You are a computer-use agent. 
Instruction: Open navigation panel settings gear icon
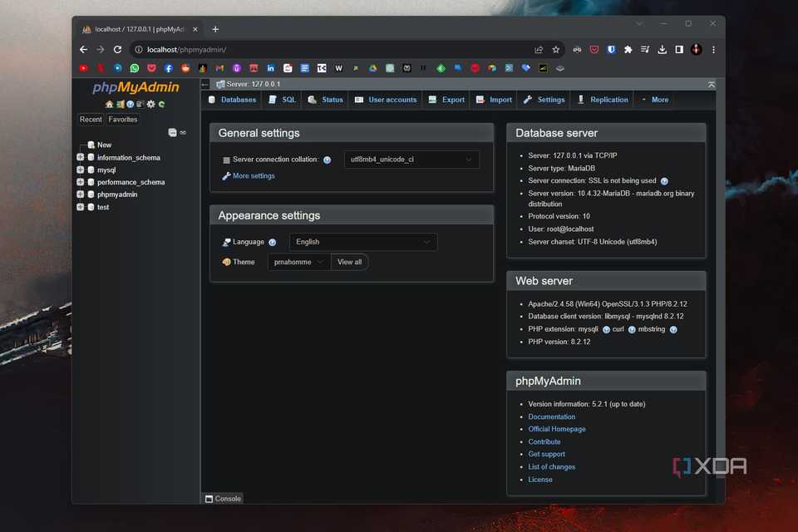150,104
